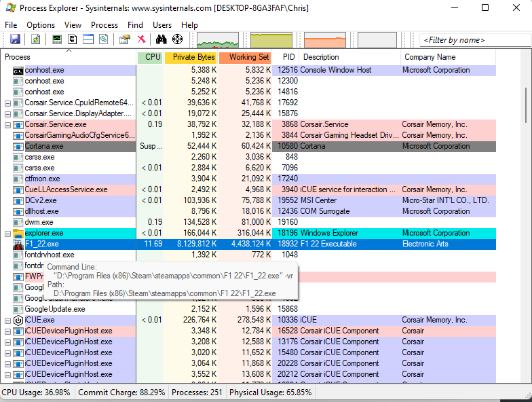Click the GoogleUpdate.exe process icon

(x=18, y=310)
